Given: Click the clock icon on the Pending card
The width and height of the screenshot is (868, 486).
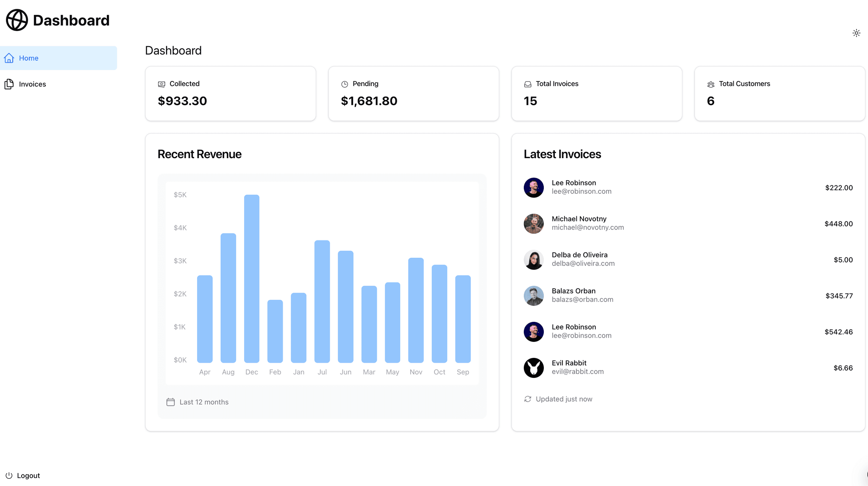Looking at the screenshot, I should tap(345, 84).
